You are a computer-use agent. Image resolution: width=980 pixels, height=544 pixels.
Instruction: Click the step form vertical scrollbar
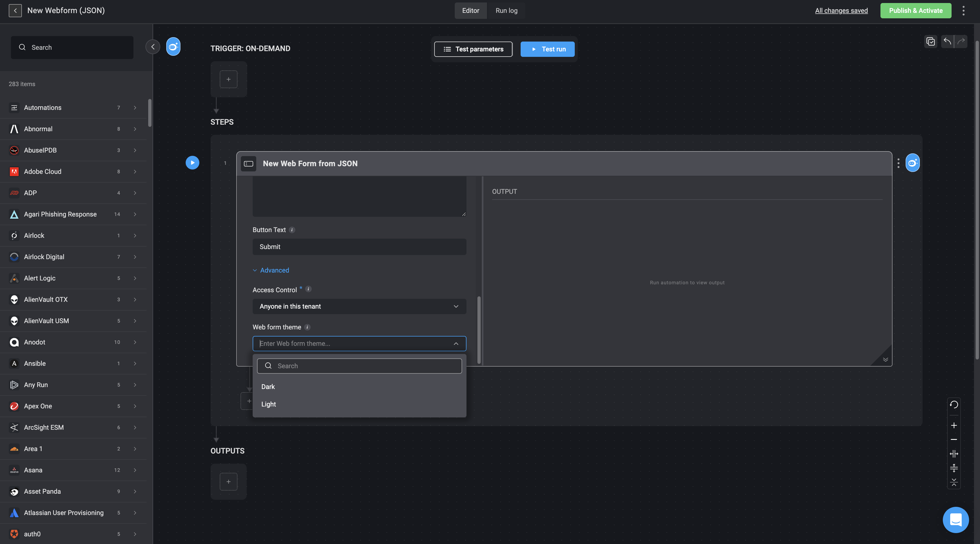479,330
